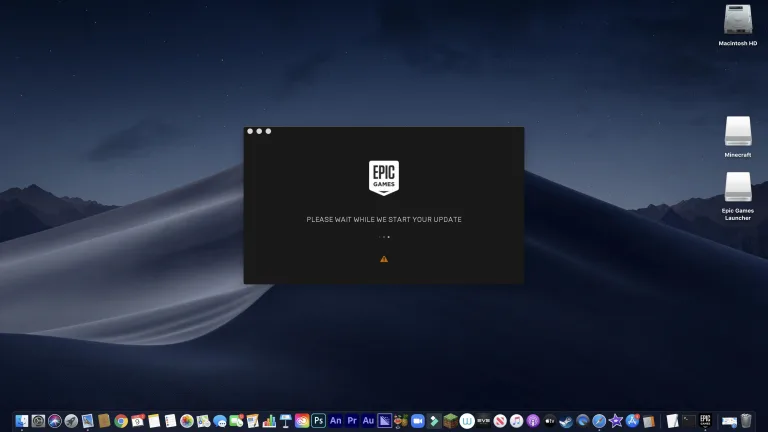Open Maps from the dock
The image size is (768, 432).
tap(203, 421)
